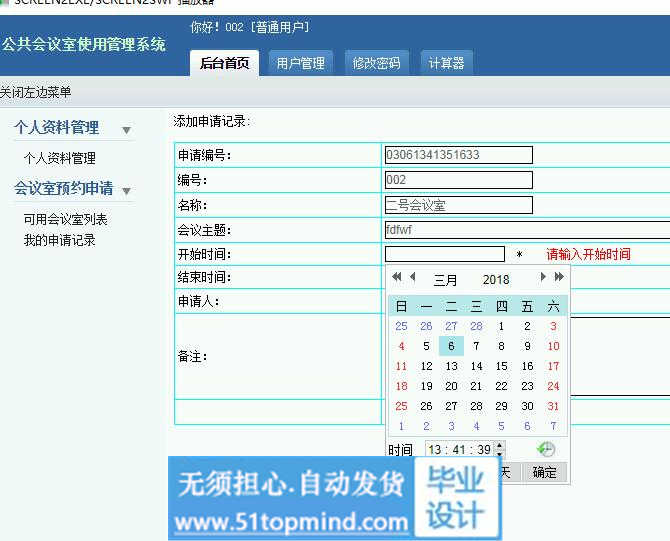Go to previous year in calendar
This screenshot has width=670, height=541.
point(397,277)
